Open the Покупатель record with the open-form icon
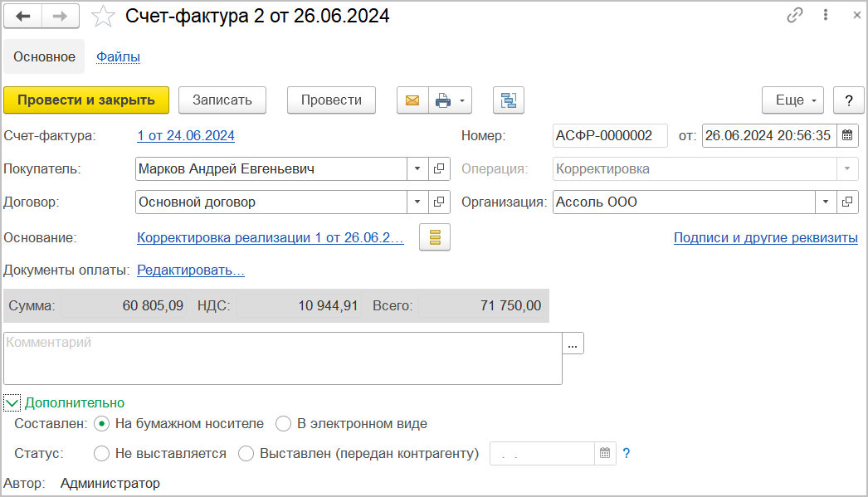 439,169
